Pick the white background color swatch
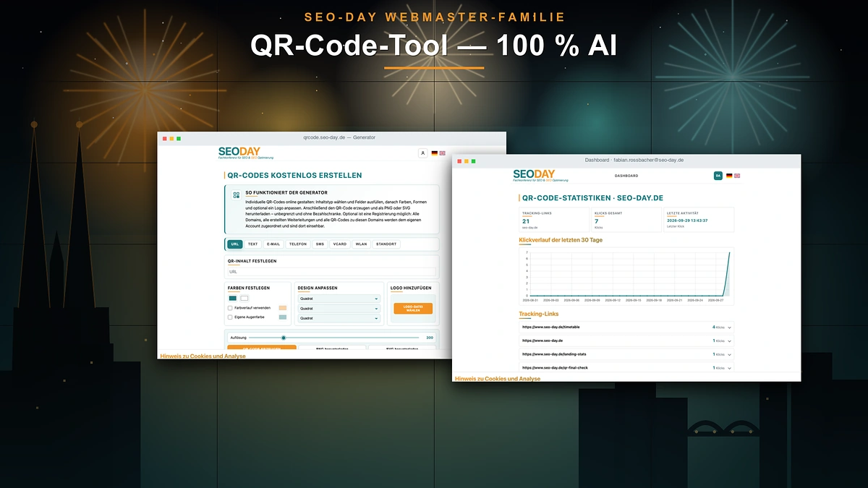The height and width of the screenshot is (488, 868). 244,298
